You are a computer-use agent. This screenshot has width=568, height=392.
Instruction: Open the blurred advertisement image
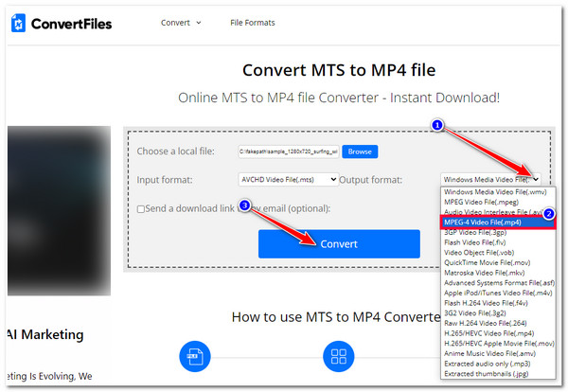tap(59, 210)
